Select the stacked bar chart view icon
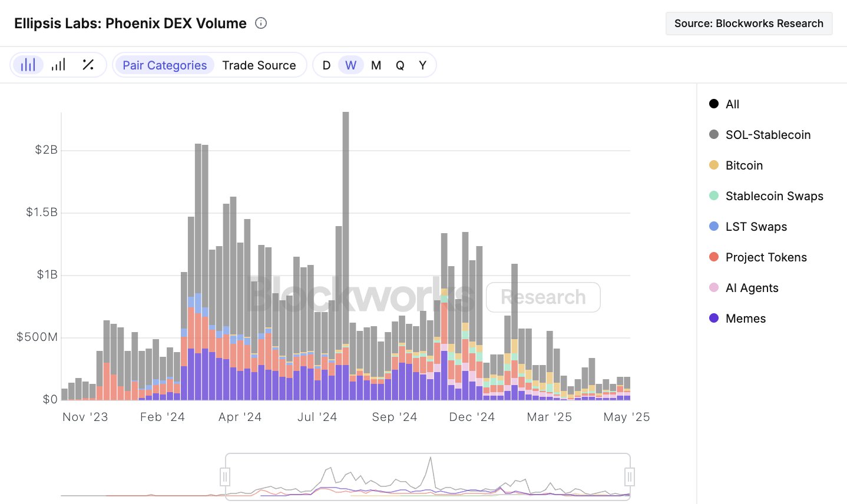The width and height of the screenshot is (847, 504). tap(28, 65)
